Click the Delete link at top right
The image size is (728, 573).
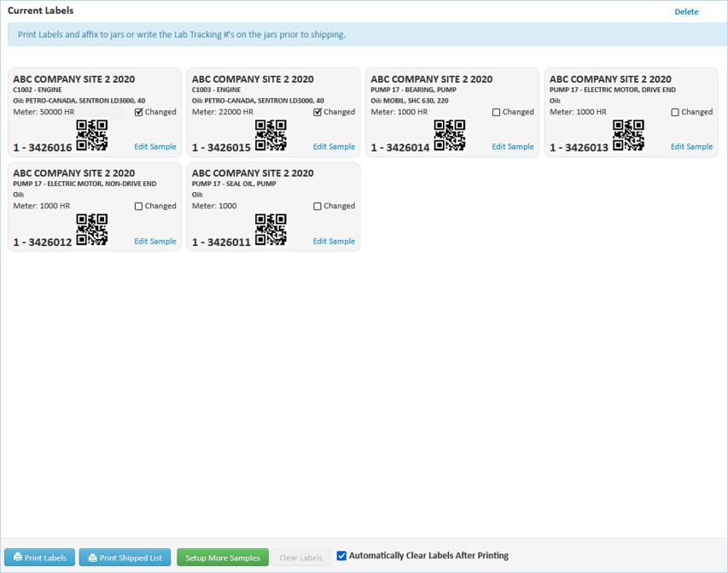click(x=686, y=12)
